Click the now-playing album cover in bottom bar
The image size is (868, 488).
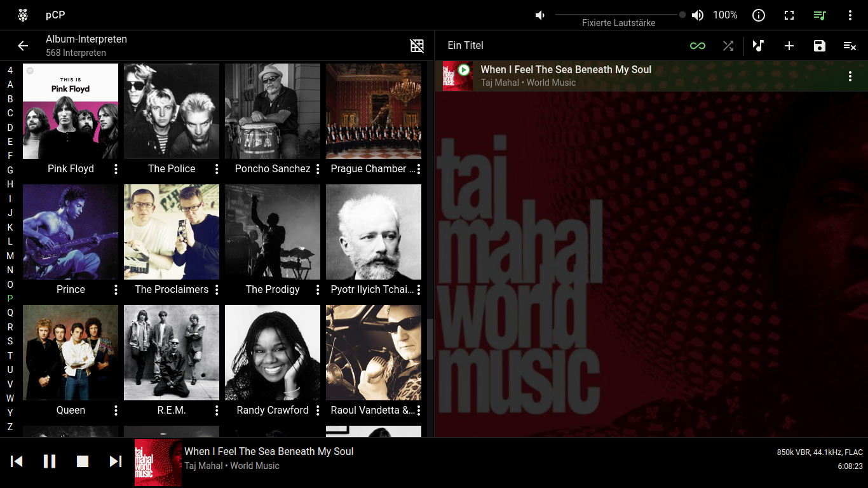pos(158,463)
